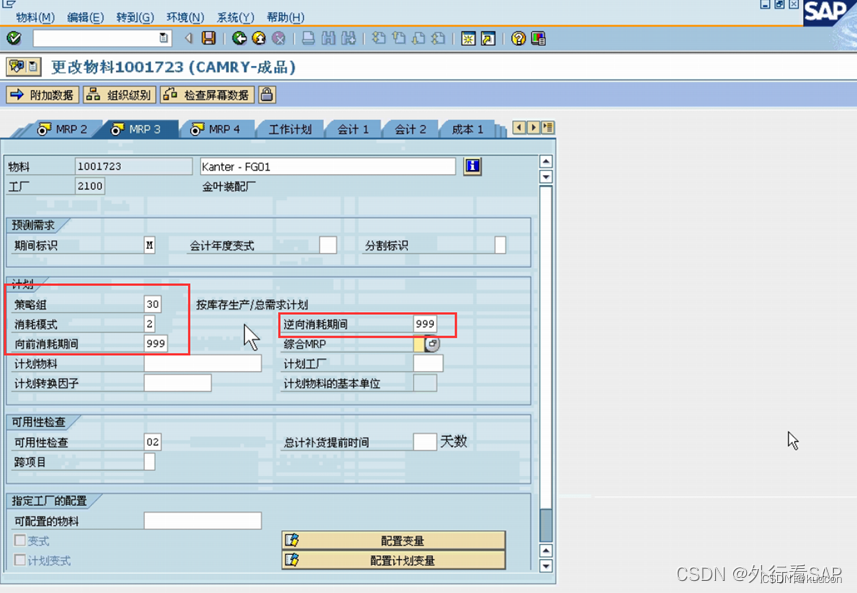
Task: Open the 帮助(H) menu
Action: click(285, 17)
